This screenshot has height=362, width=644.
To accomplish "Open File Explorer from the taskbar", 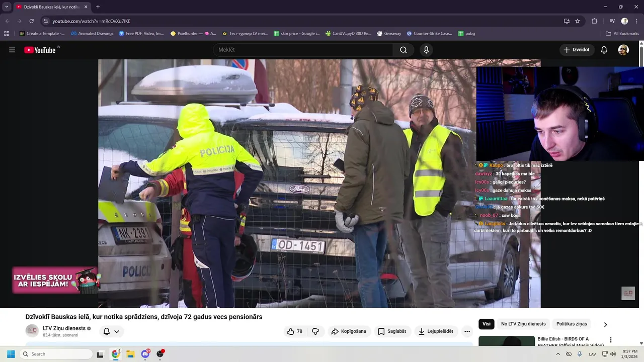I will tap(130, 354).
